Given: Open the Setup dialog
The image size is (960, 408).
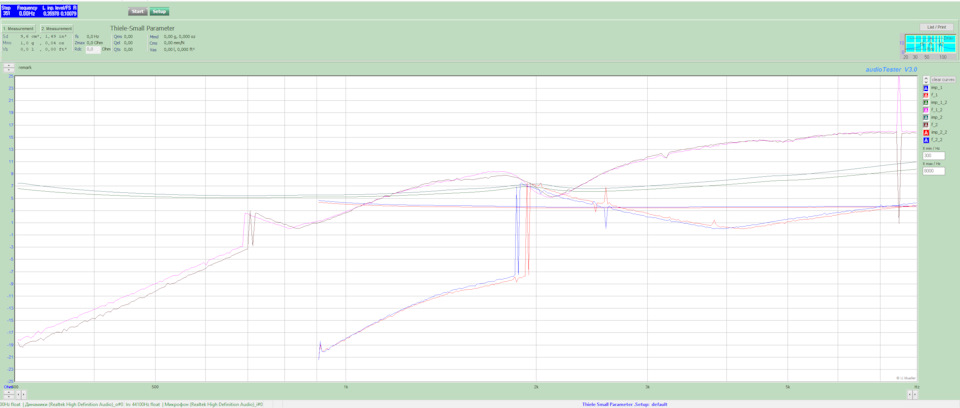Looking at the screenshot, I should pyautogui.click(x=159, y=12).
